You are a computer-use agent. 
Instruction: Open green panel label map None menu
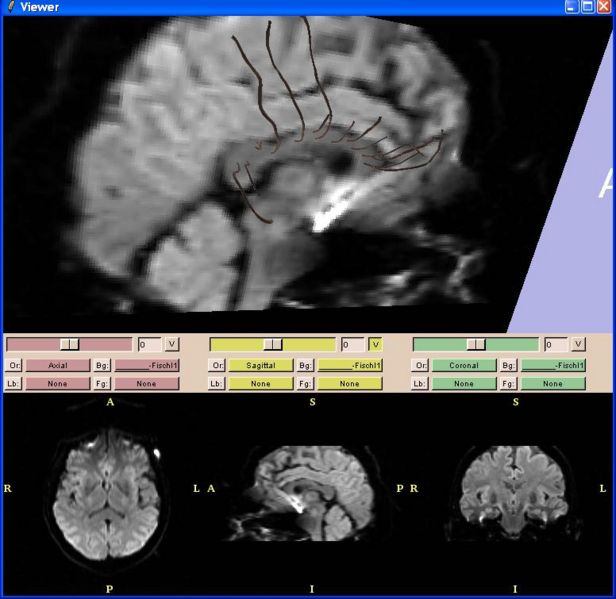464,384
